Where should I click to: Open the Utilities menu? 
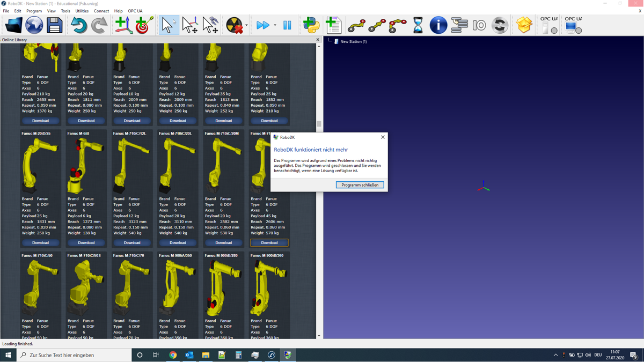[x=82, y=11]
